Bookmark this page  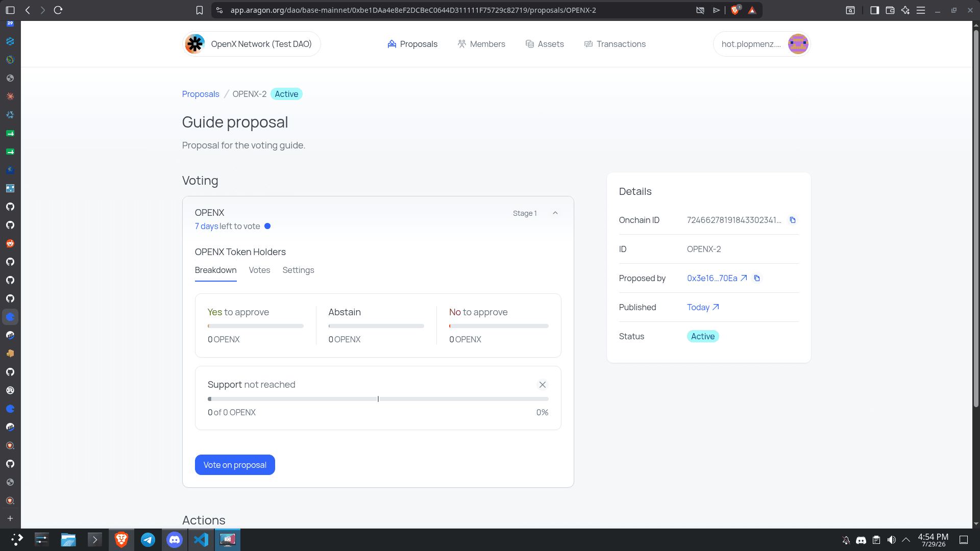click(x=200, y=10)
